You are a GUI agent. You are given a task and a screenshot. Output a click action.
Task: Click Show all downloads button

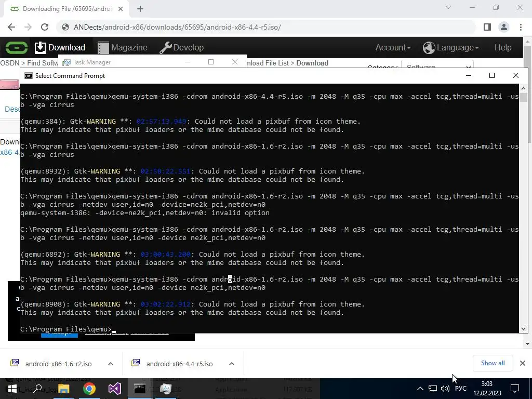click(493, 363)
